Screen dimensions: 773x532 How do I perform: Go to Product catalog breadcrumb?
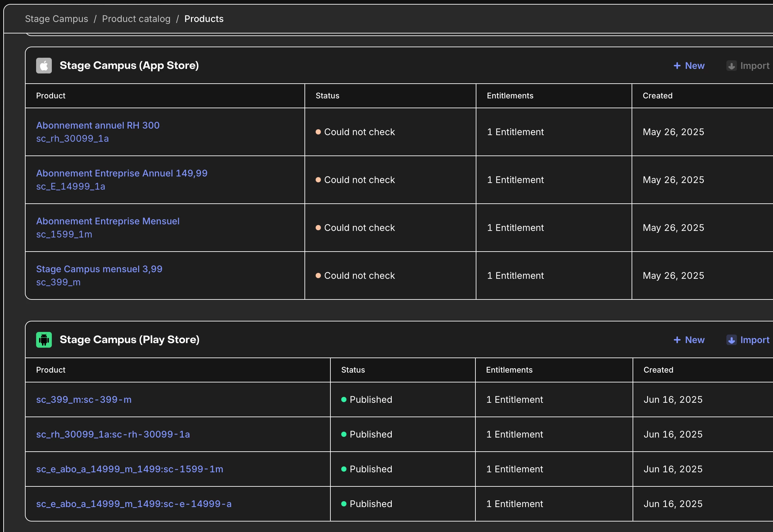(x=136, y=19)
